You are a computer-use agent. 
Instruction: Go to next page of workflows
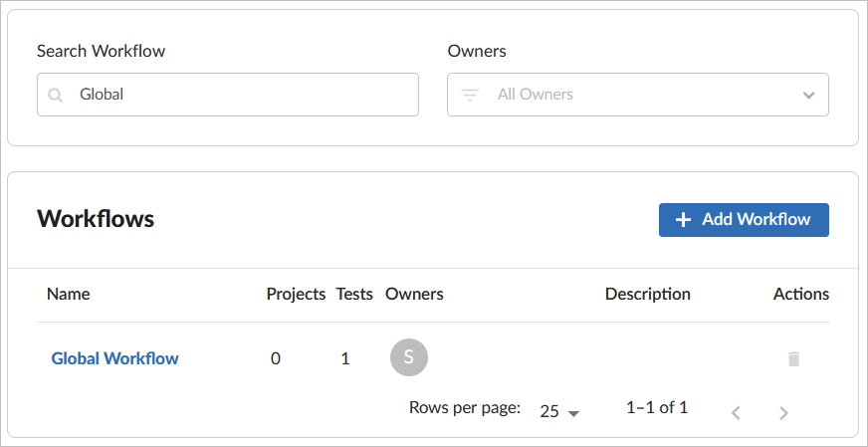point(783,412)
